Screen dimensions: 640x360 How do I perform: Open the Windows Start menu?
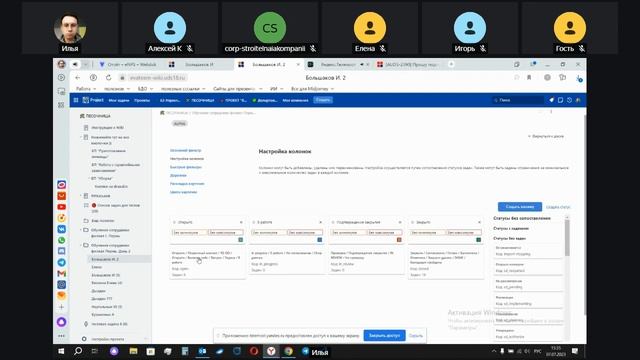61,351
